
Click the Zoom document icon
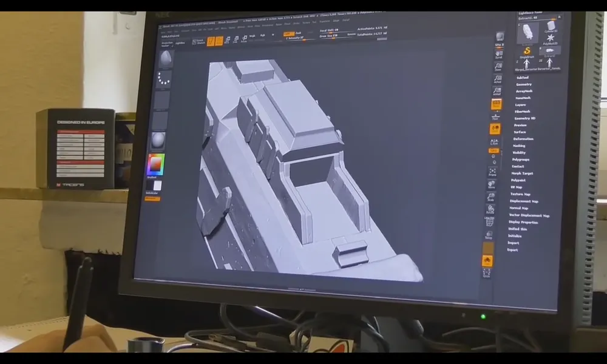point(498,67)
